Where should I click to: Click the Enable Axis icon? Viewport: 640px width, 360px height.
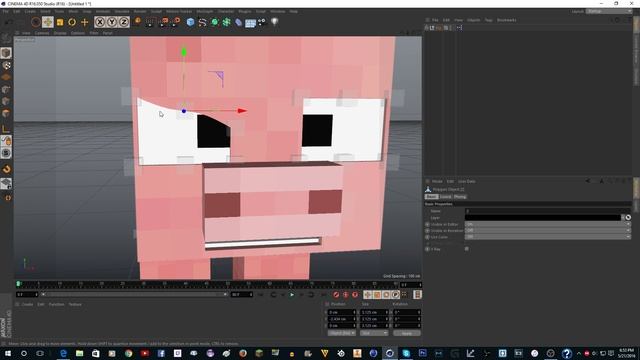6,129
